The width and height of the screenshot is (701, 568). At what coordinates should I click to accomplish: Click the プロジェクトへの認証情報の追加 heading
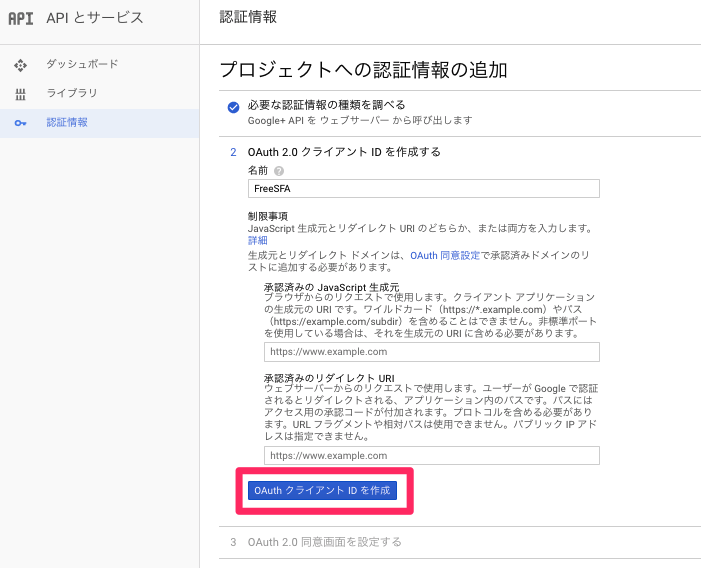363,70
